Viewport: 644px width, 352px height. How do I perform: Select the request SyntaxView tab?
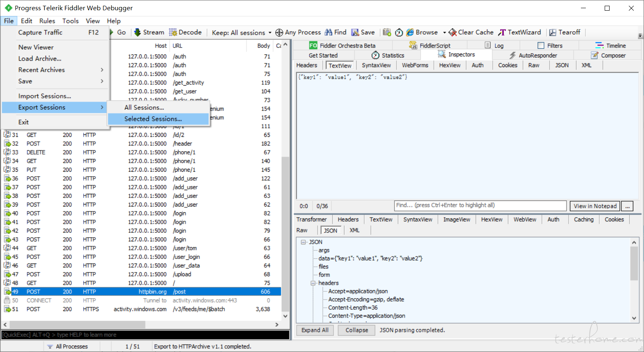pyautogui.click(x=376, y=65)
